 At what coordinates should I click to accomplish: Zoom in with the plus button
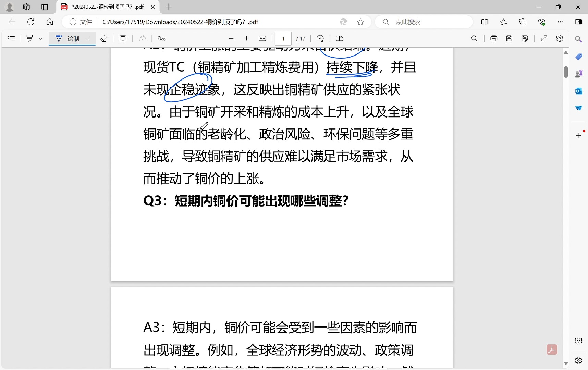246,38
